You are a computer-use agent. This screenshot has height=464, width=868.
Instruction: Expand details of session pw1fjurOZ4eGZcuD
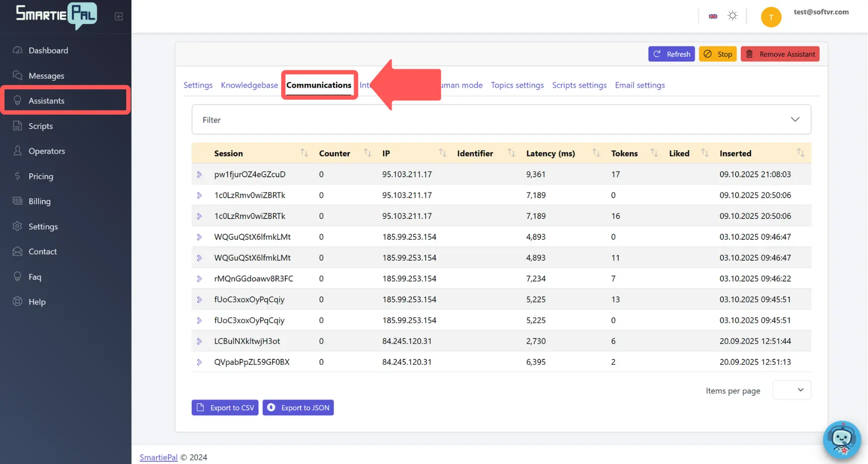(200, 174)
